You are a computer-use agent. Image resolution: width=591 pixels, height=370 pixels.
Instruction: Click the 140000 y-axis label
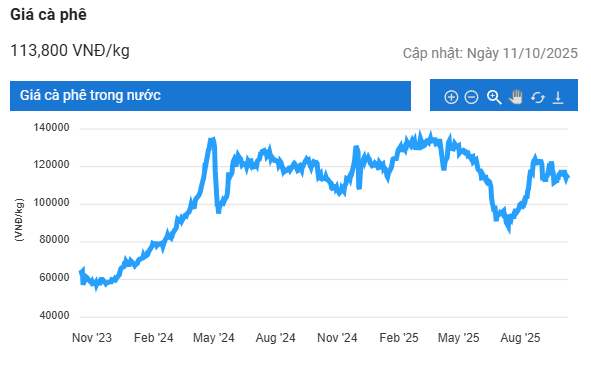coord(51,128)
